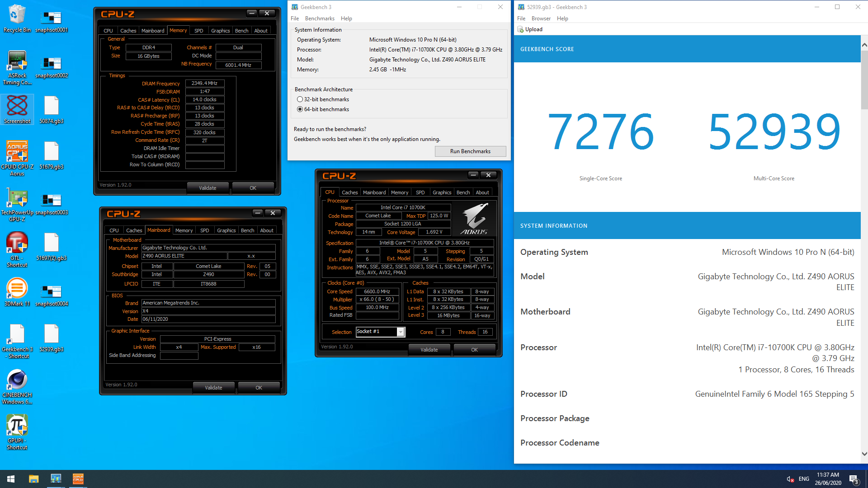Click OK in mainboard CPU-Z window
This screenshot has height=488, width=868.
(x=259, y=388)
